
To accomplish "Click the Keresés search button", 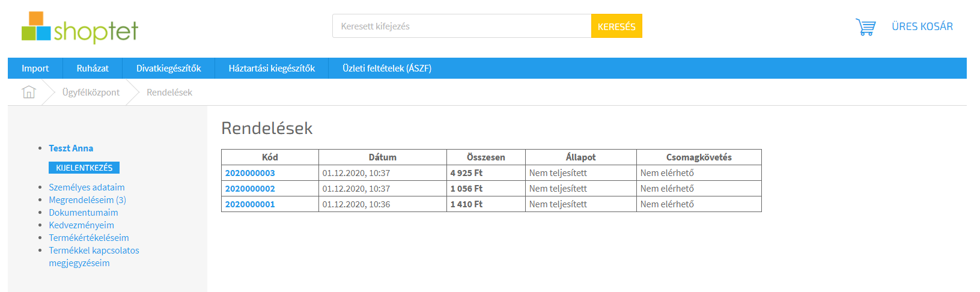I will 616,26.
